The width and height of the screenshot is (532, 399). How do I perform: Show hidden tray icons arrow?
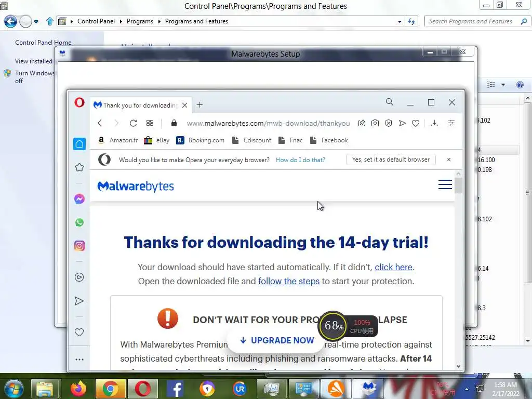[467, 389]
